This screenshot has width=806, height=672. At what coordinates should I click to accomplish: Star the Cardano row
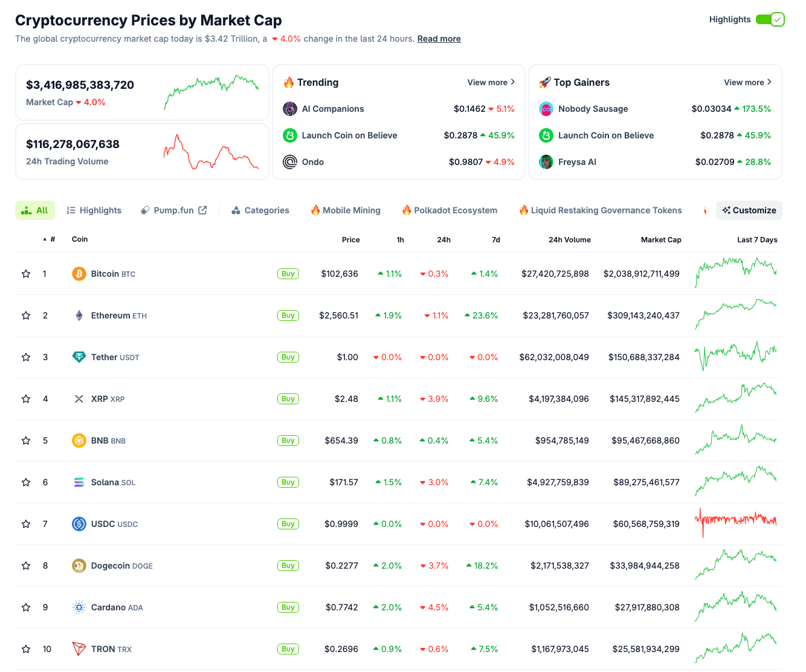point(26,607)
